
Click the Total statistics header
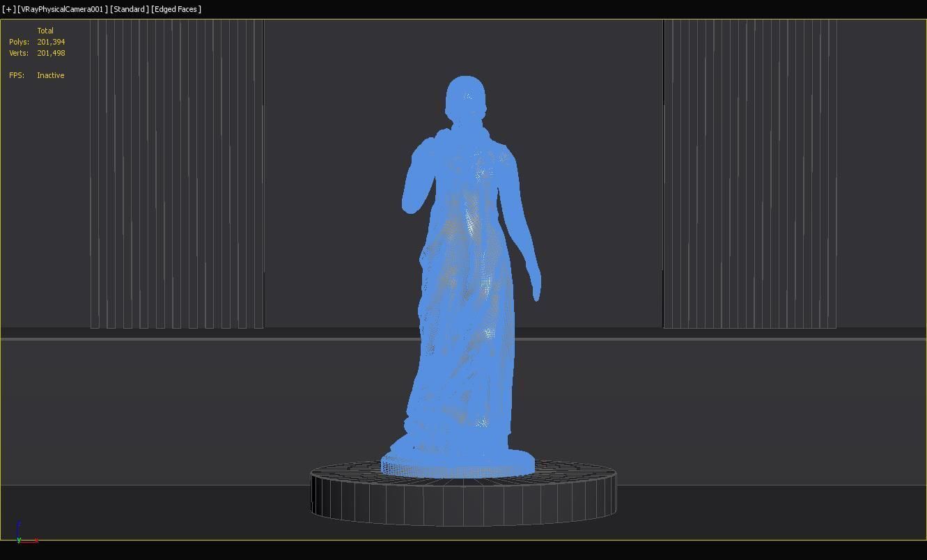pos(45,31)
